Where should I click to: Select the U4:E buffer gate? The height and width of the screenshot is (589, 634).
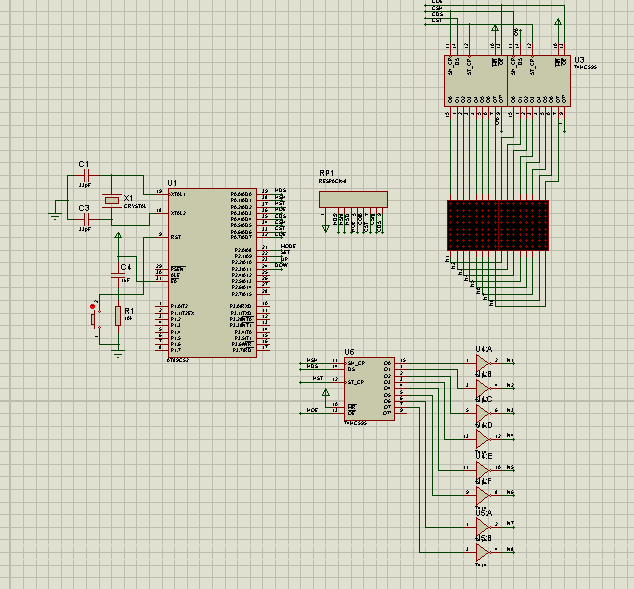coord(483,470)
